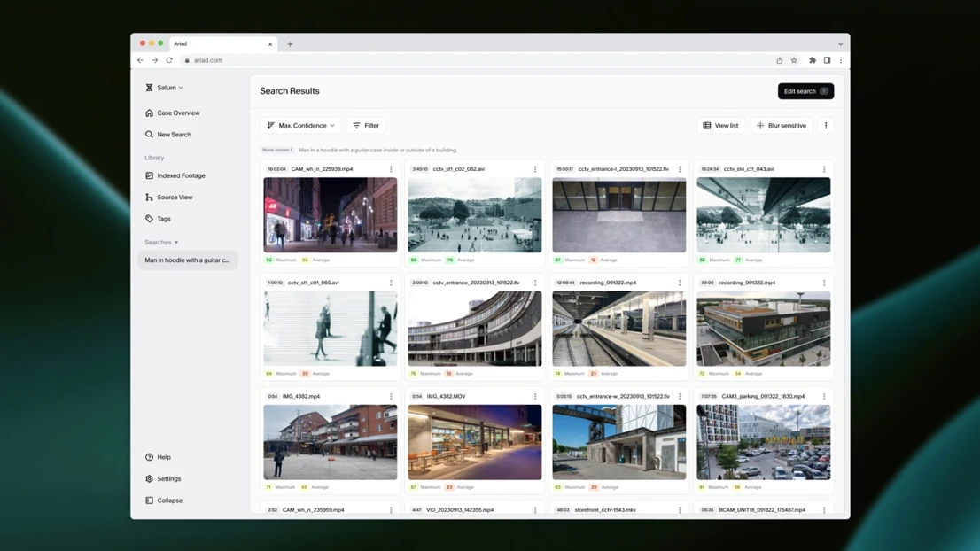Collapse the sidebar panel
This screenshot has width=980, height=551.
pos(169,501)
